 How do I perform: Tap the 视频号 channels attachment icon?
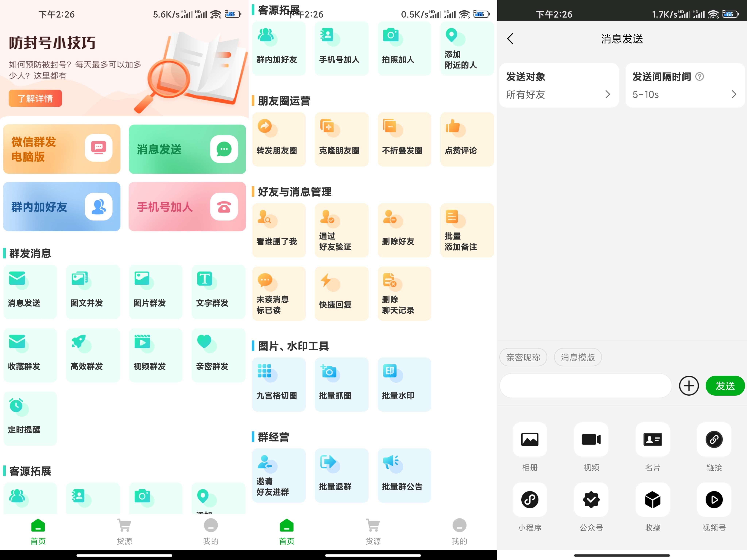pyautogui.click(x=714, y=500)
